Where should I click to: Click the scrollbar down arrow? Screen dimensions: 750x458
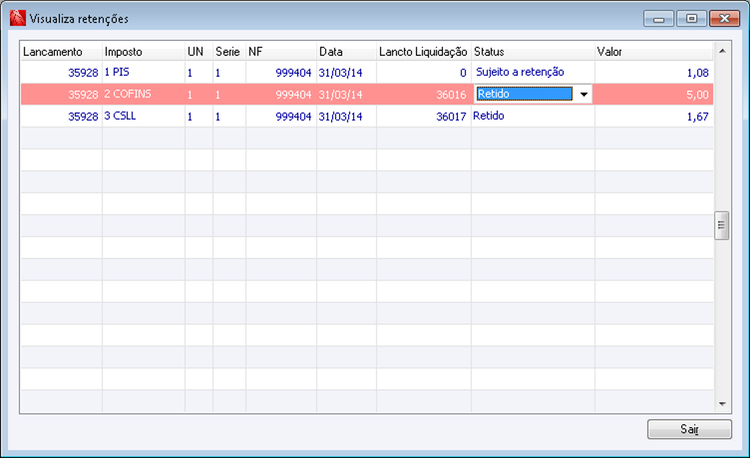pos(722,404)
